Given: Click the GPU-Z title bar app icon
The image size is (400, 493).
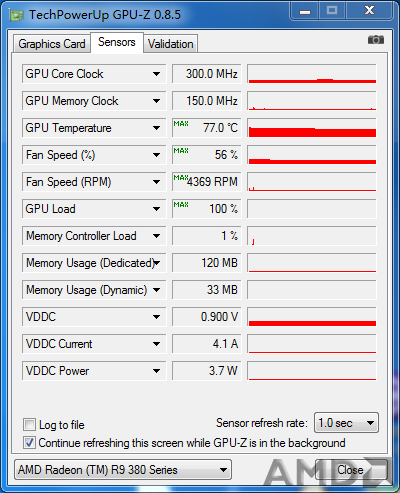Looking at the screenshot, I should [17, 15].
